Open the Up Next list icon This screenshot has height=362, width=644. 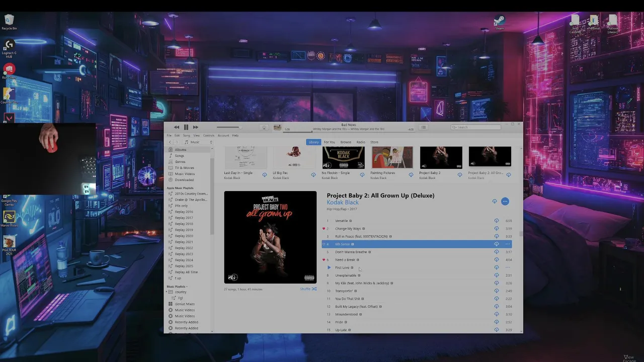click(424, 127)
